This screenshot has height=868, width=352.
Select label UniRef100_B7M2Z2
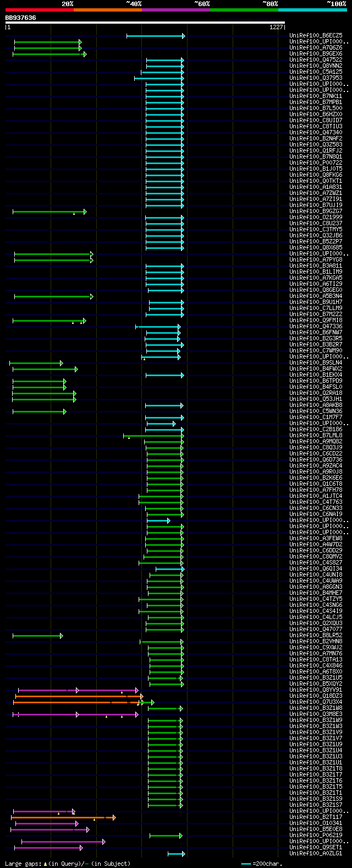[316, 314]
